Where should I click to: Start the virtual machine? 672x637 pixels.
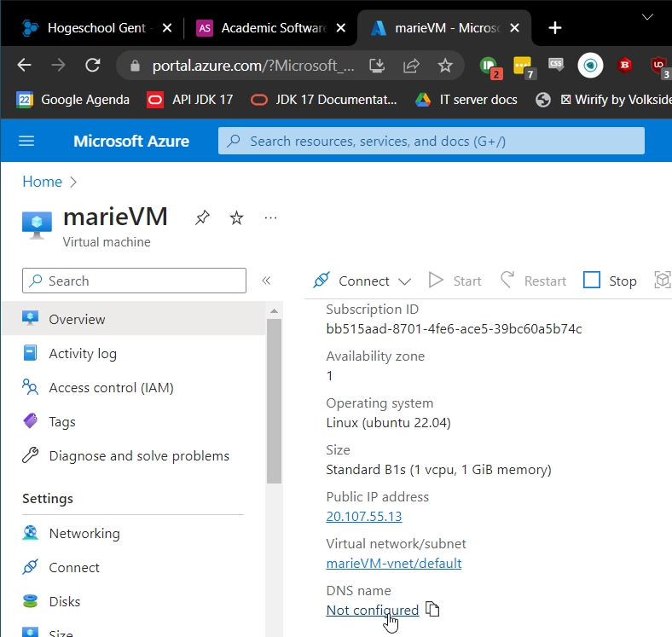point(455,281)
